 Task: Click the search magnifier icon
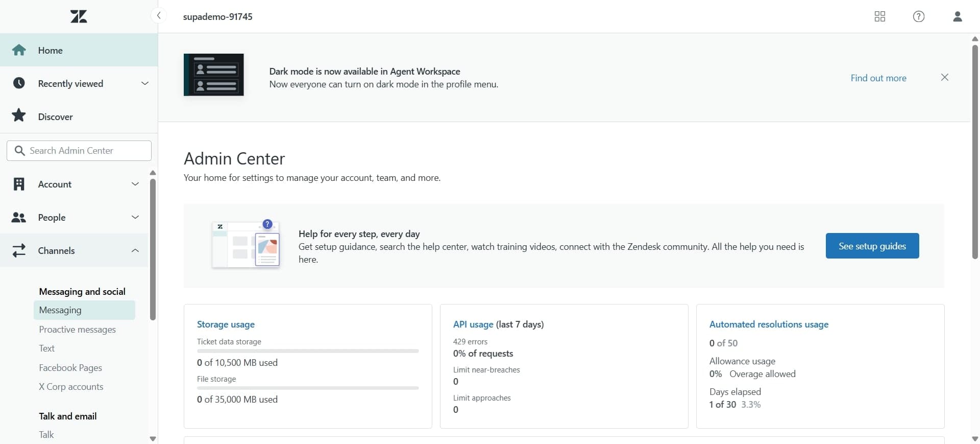pos(20,151)
